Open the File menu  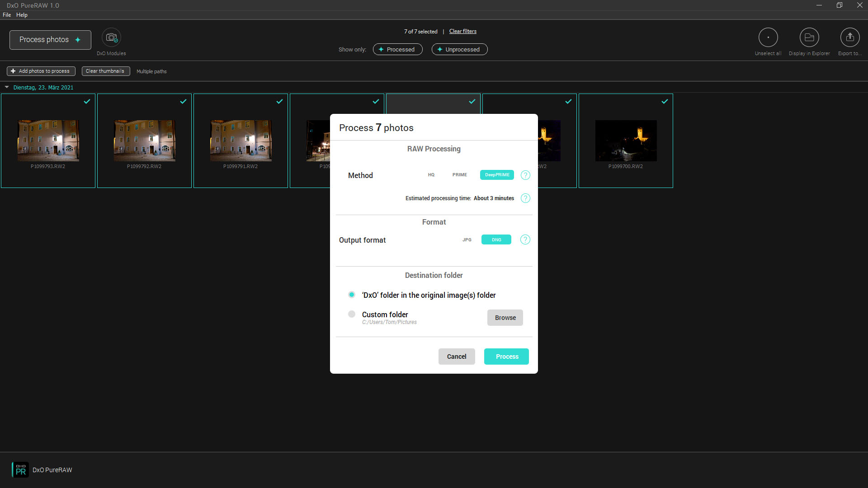(x=7, y=15)
